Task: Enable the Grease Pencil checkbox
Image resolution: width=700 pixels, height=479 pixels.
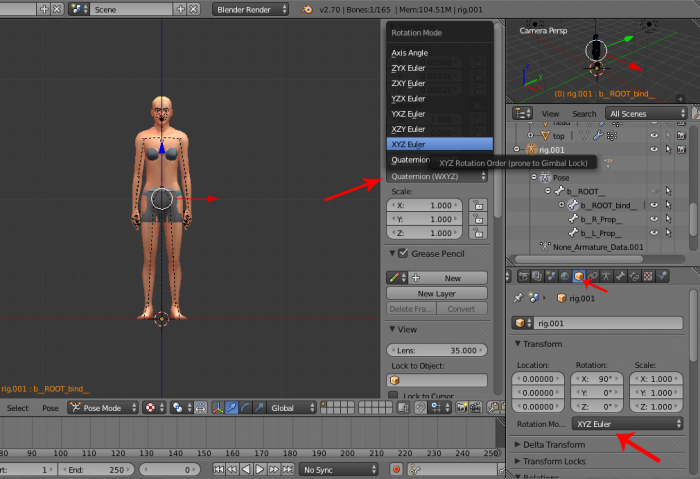Action: [403, 254]
